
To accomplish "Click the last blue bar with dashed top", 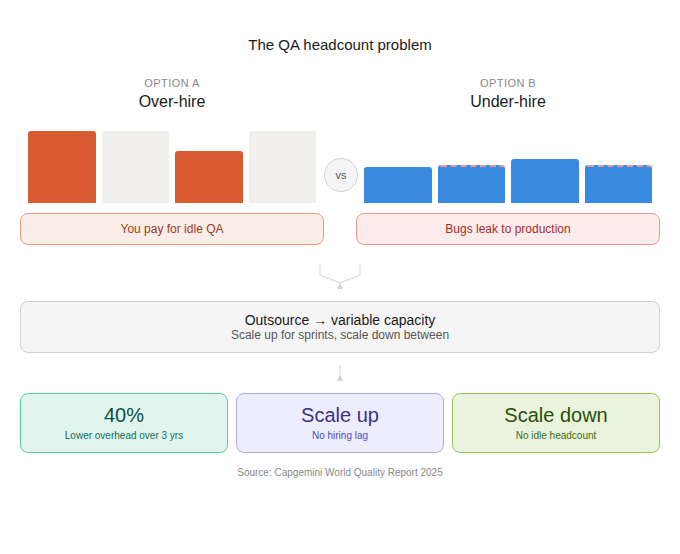I will click(618, 185).
